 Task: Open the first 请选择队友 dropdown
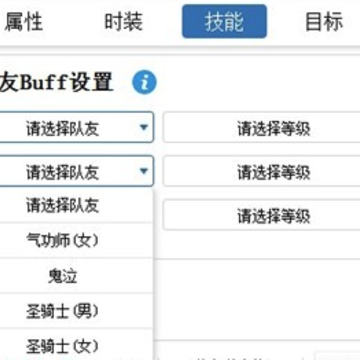click(76, 127)
